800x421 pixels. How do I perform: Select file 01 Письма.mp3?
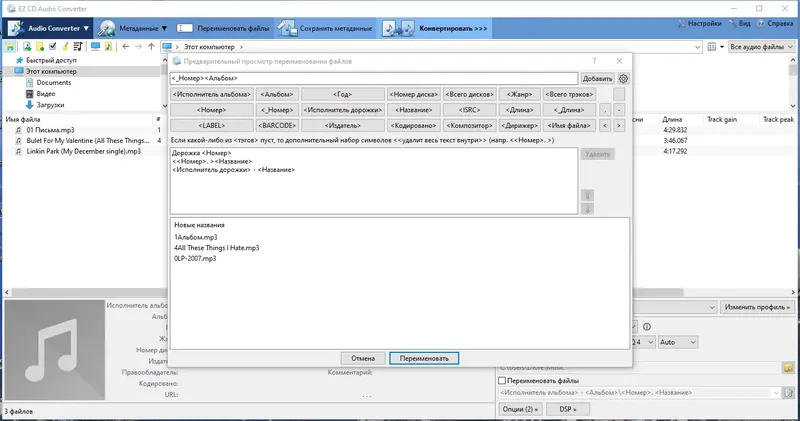[50, 130]
